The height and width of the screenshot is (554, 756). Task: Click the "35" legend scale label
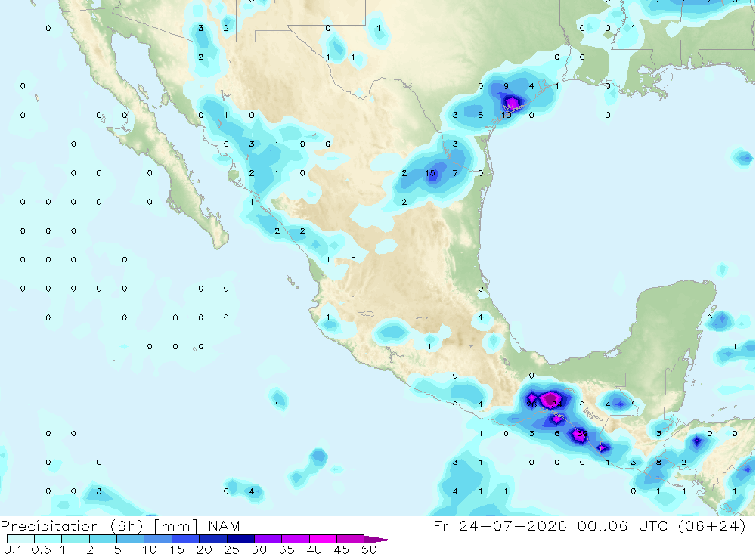pos(287,549)
